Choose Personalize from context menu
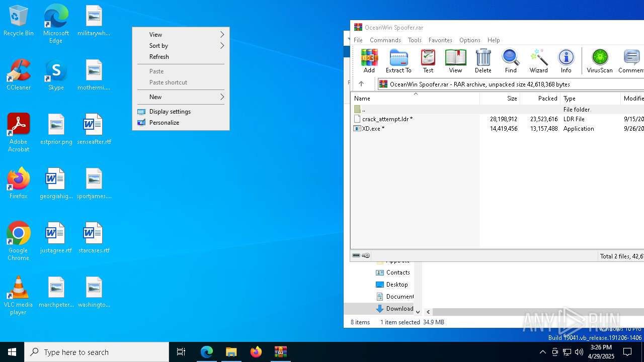The image size is (644, 362). coord(181,123)
